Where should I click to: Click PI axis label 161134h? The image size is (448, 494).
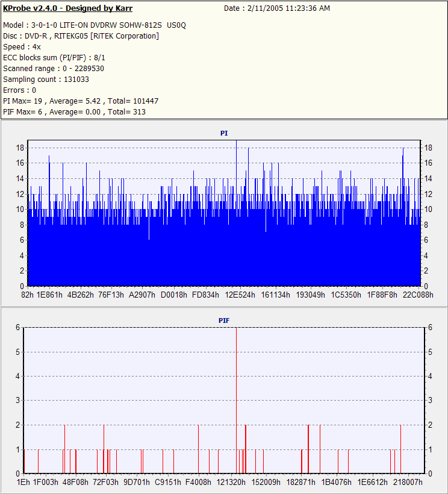coord(275,295)
